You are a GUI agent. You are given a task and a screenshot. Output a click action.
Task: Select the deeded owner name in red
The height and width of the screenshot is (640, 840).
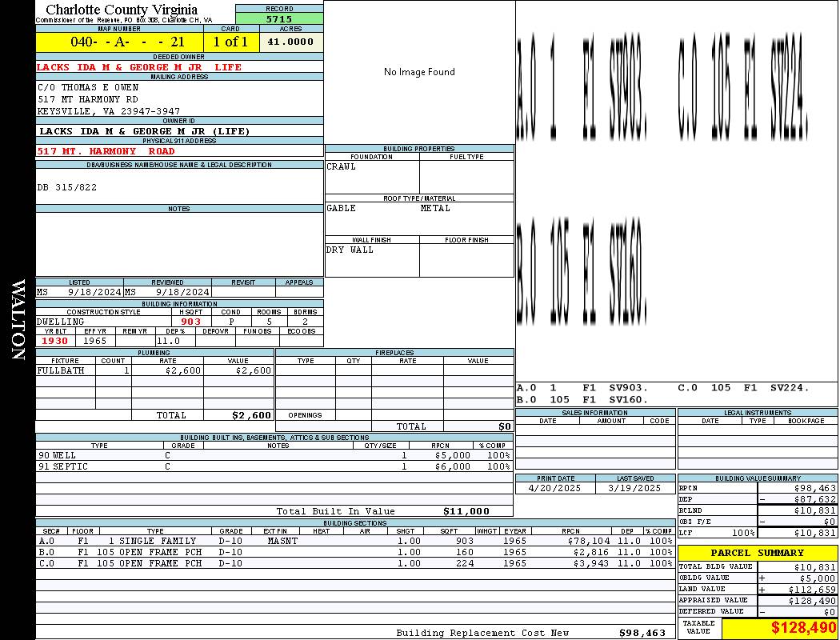pos(138,67)
